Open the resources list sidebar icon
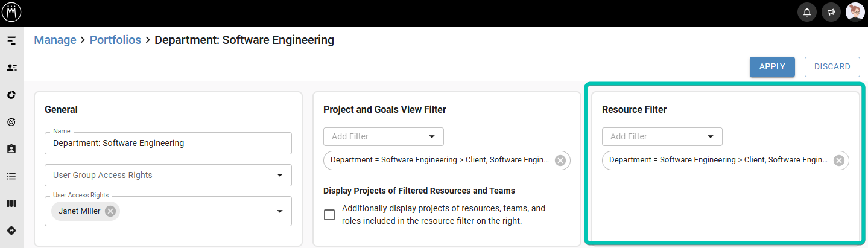Viewport: 868px width, 248px height. [x=11, y=68]
